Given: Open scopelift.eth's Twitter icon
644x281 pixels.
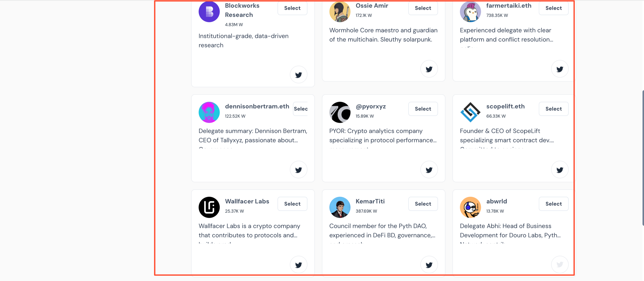Looking at the screenshot, I should coord(560,170).
